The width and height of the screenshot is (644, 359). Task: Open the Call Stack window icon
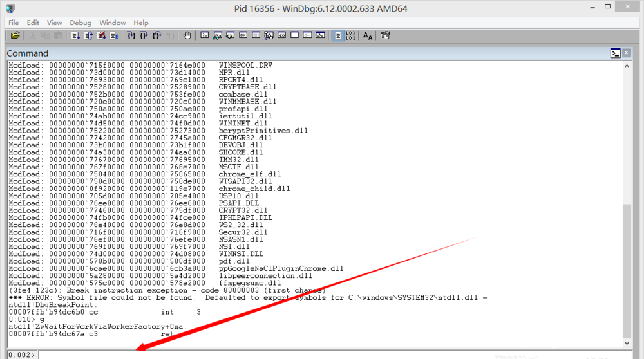[x=269, y=35]
